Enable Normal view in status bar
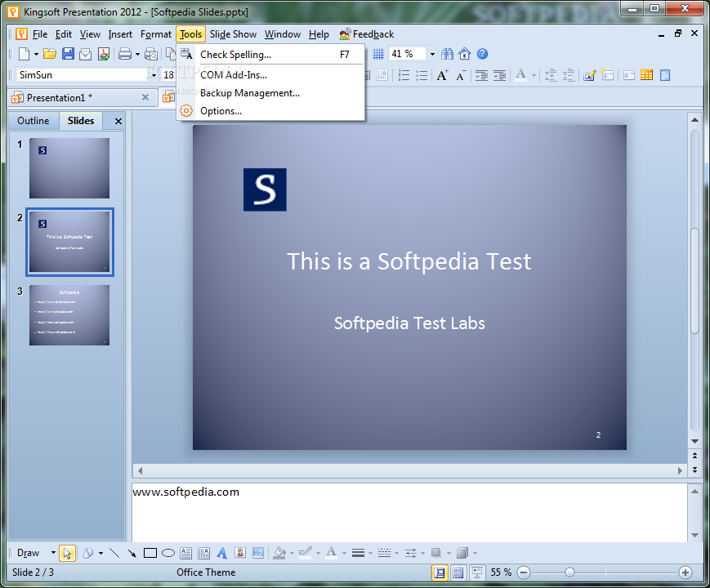This screenshot has width=710, height=588. coord(440,572)
